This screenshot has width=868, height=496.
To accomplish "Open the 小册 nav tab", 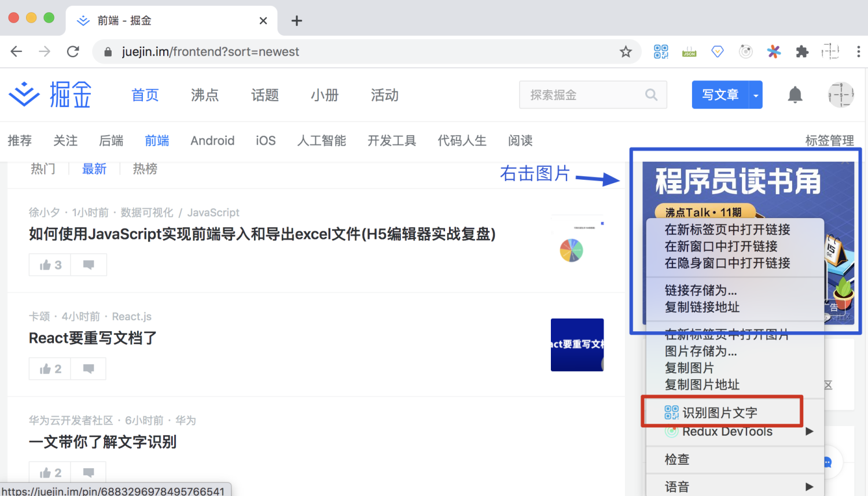I will pyautogui.click(x=325, y=95).
